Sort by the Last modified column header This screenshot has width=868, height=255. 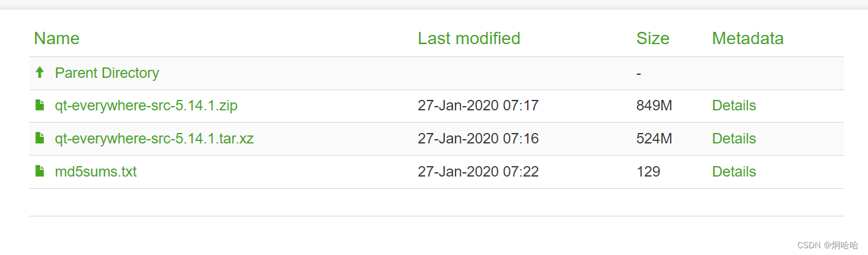[469, 39]
